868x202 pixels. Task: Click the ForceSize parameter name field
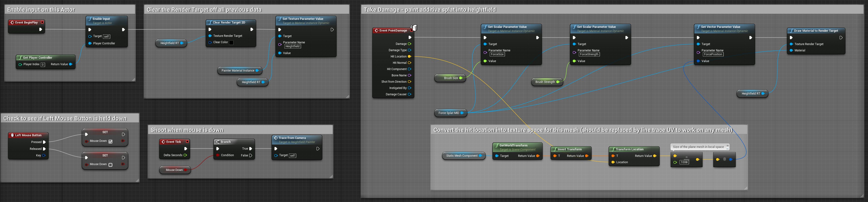tap(497, 54)
